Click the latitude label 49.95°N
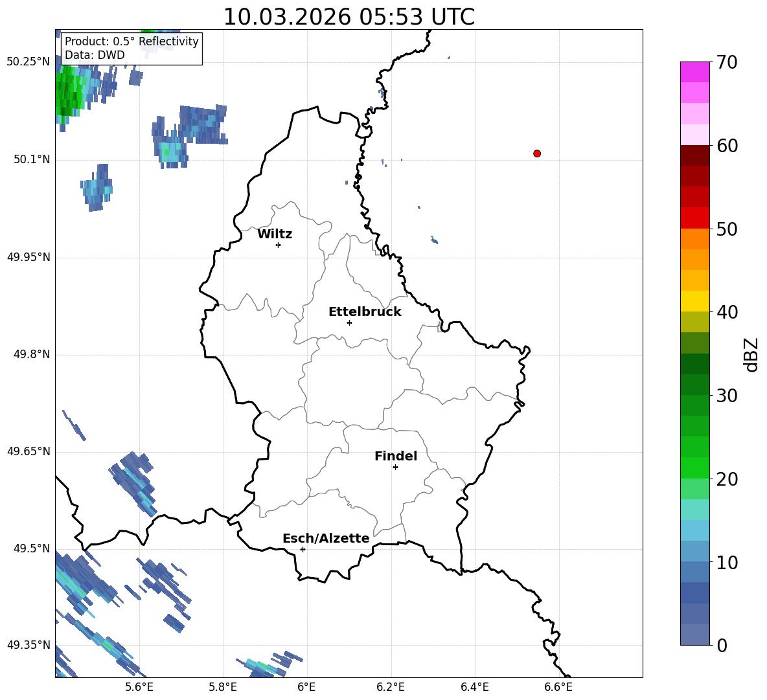Image resolution: width=767 pixels, height=700 pixels. (29, 256)
